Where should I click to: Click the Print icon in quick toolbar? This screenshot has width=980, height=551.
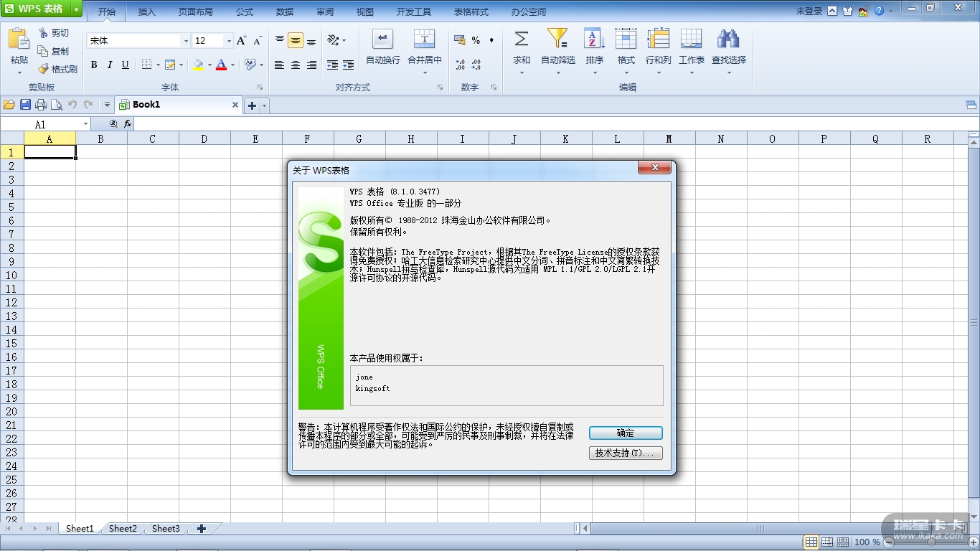[41, 105]
